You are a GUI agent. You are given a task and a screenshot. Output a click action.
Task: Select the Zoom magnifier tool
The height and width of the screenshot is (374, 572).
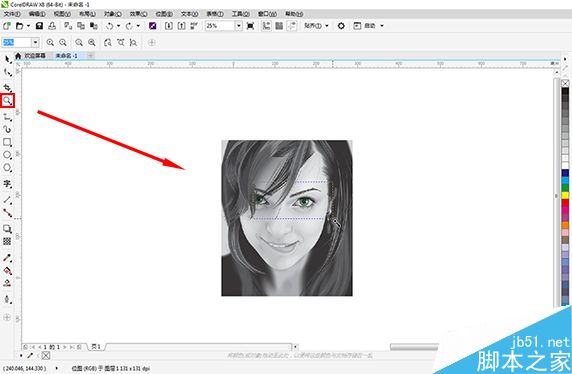point(7,101)
